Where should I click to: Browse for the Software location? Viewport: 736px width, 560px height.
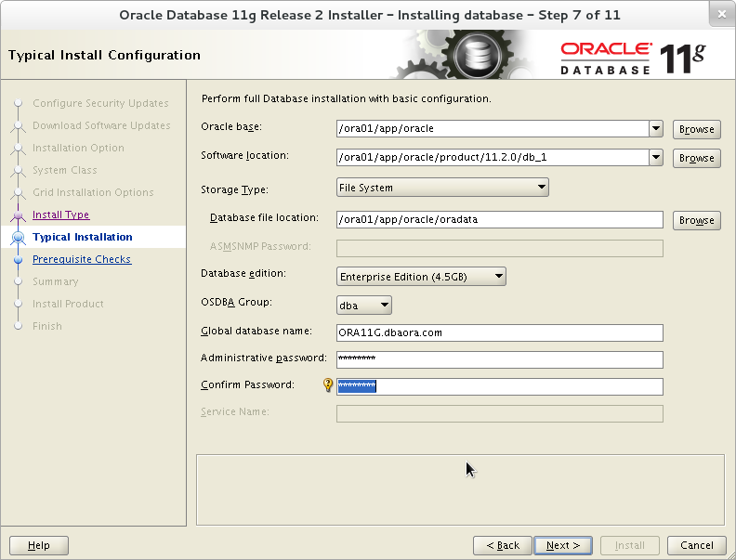pos(697,159)
